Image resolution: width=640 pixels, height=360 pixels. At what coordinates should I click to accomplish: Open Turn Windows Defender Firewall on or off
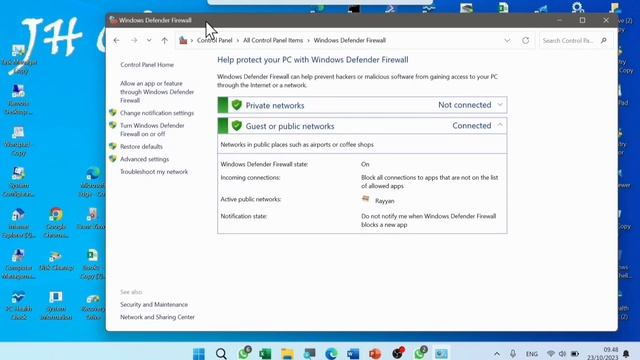(152, 130)
